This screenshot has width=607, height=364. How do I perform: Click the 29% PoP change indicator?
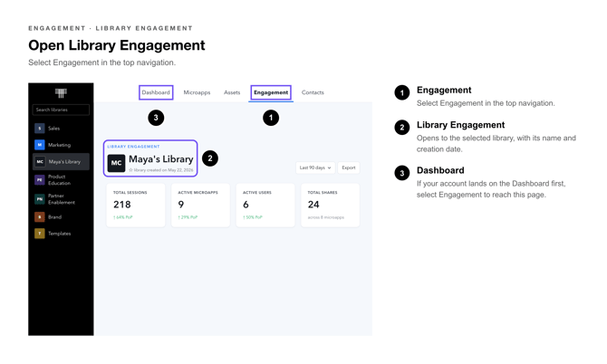[x=188, y=217]
